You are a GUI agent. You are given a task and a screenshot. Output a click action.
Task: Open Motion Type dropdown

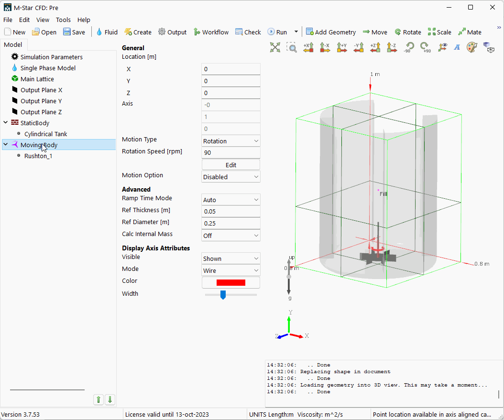231,141
